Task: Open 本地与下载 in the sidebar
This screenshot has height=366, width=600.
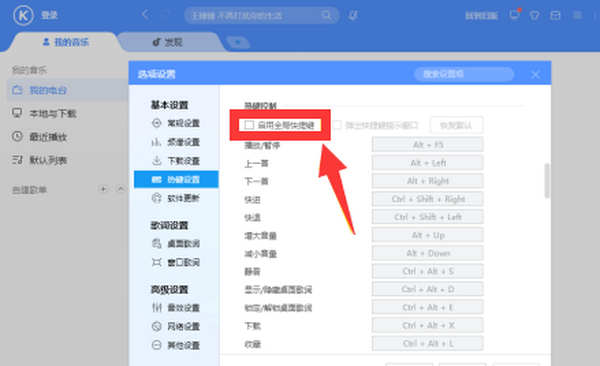Action: (53, 114)
